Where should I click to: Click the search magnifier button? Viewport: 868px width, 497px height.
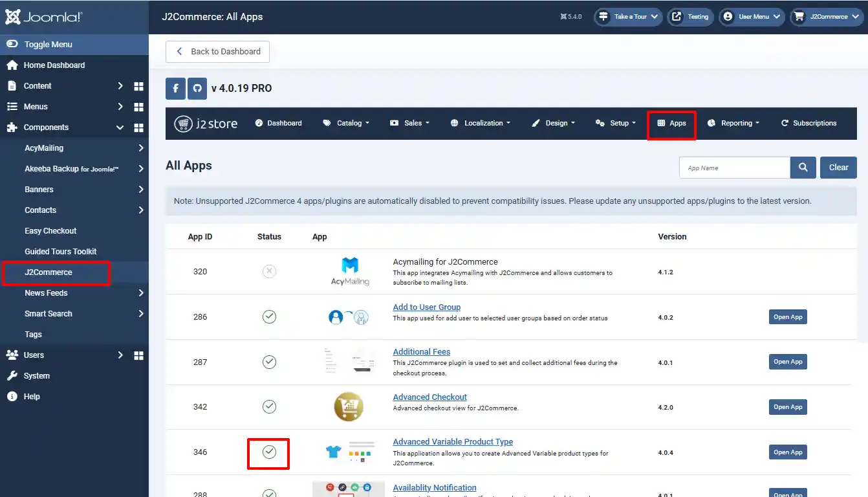(803, 168)
